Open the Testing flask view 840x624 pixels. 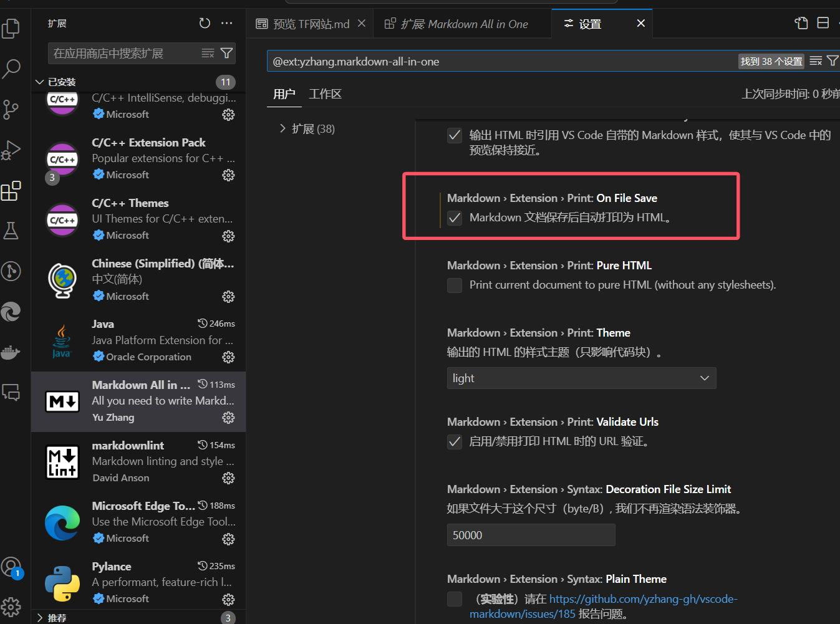pos(11,231)
